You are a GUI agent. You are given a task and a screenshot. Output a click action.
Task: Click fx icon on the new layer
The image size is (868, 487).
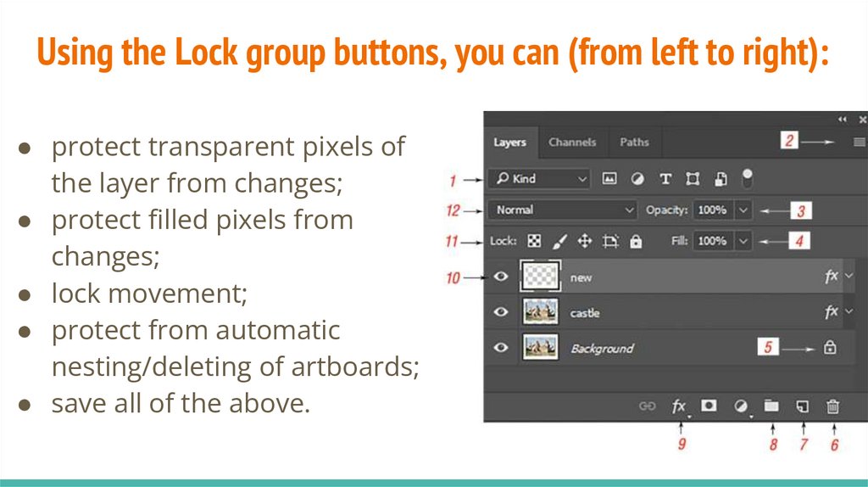tap(831, 276)
